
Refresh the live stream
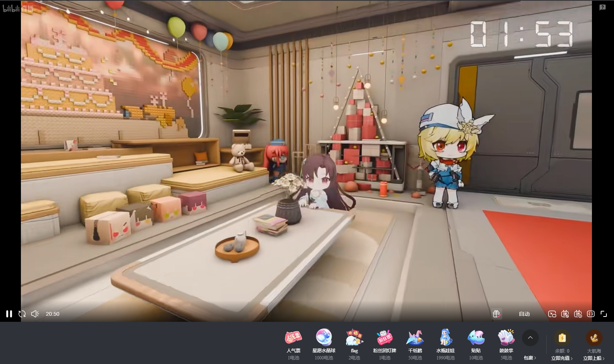coord(22,314)
